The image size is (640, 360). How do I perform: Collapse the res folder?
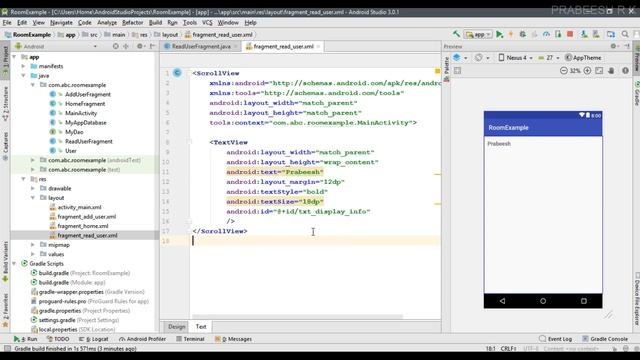click(x=23, y=179)
